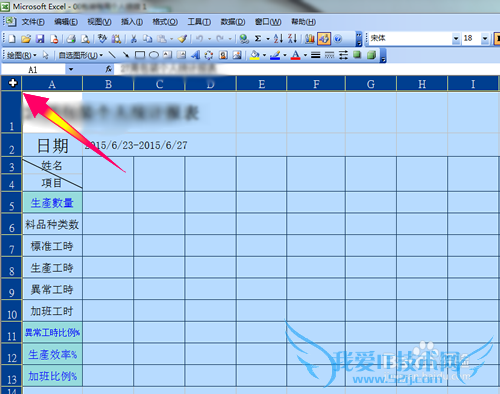Select the Rectangle shape tool

pos(140,55)
